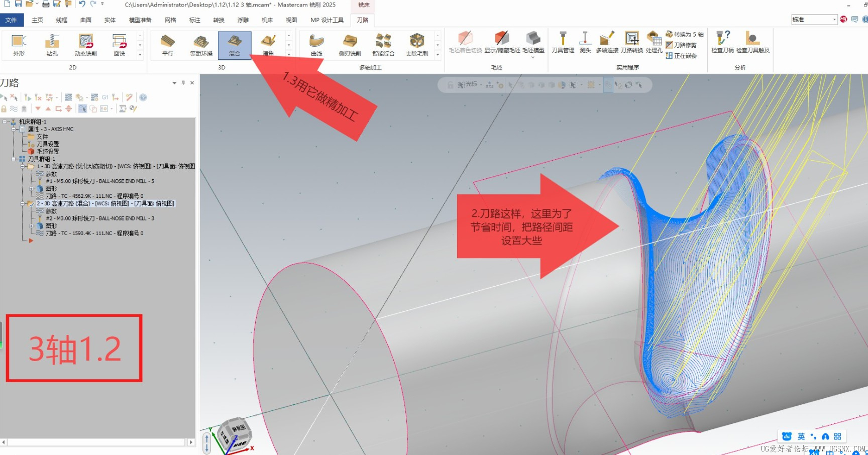This screenshot has width=868, height=455.
Task: Click 转换为 5 轴 button
Action: (x=685, y=34)
